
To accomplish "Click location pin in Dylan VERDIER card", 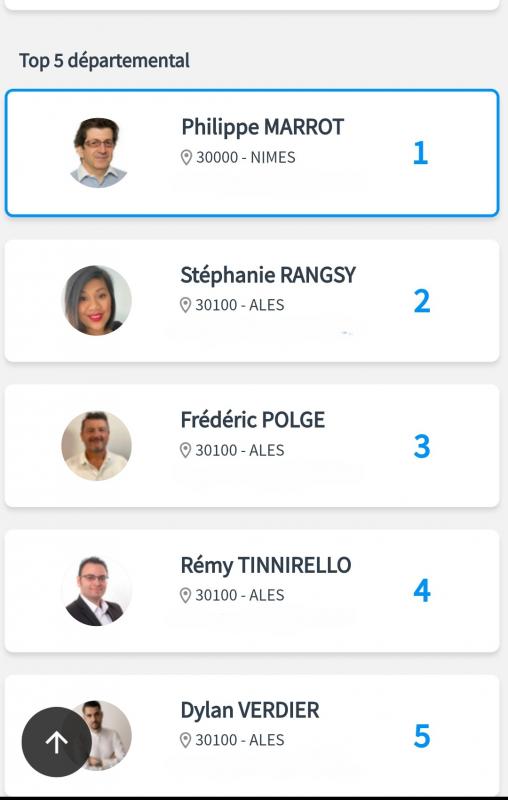I will (186, 740).
